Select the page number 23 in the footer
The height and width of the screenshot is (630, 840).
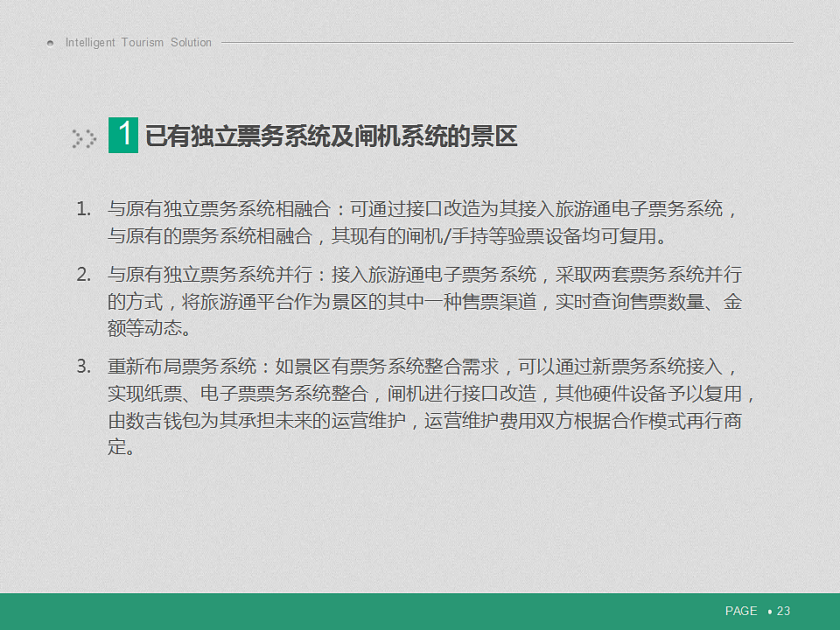782,611
